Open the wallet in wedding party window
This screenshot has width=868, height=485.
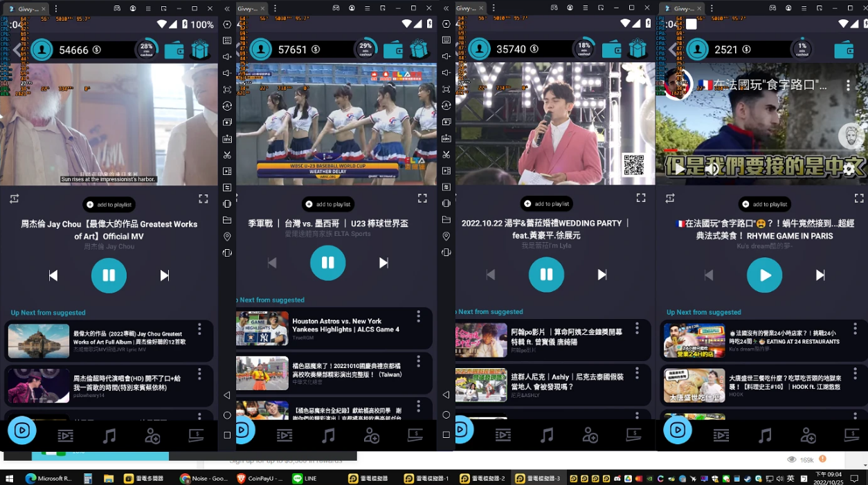pos(612,50)
